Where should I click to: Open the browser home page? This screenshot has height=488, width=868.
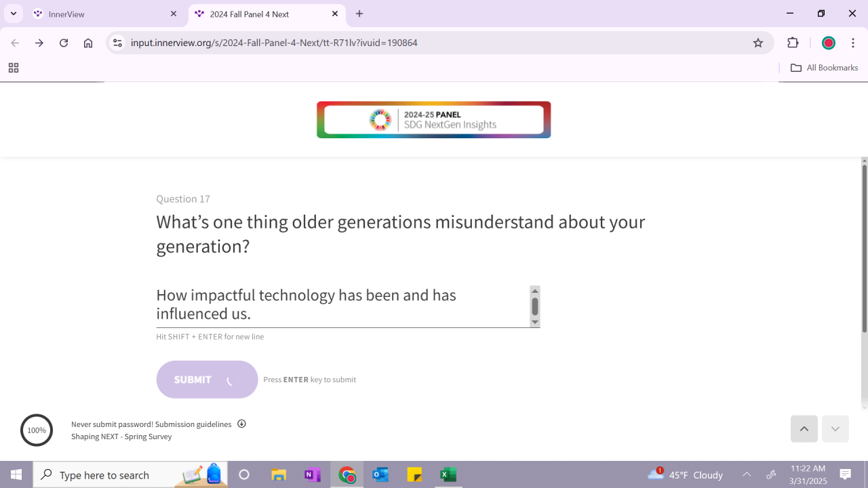(x=88, y=43)
